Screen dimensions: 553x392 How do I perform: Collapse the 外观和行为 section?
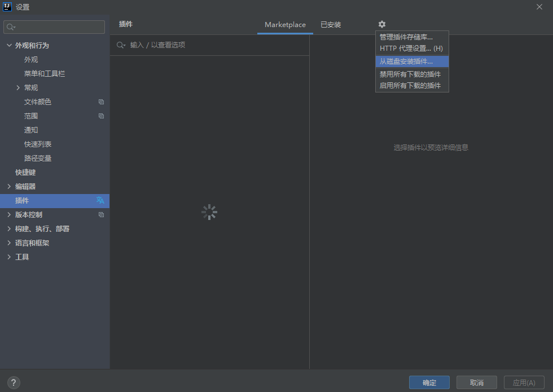click(9, 45)
